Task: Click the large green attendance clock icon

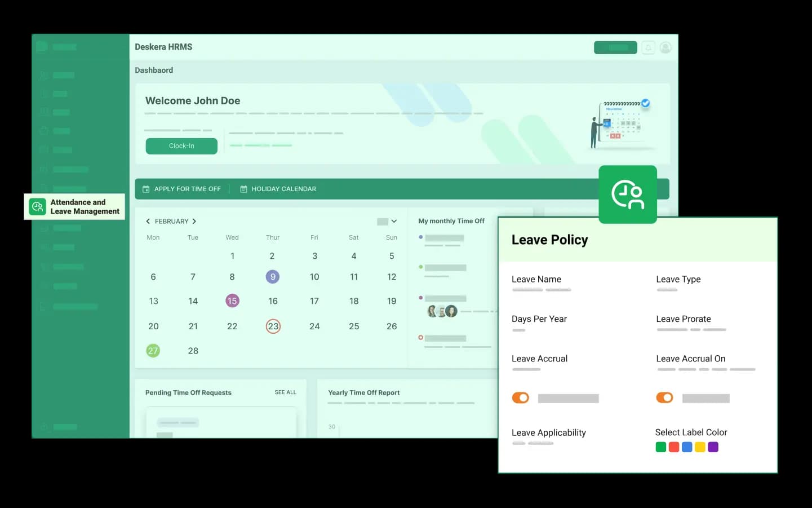Action: 628,195
